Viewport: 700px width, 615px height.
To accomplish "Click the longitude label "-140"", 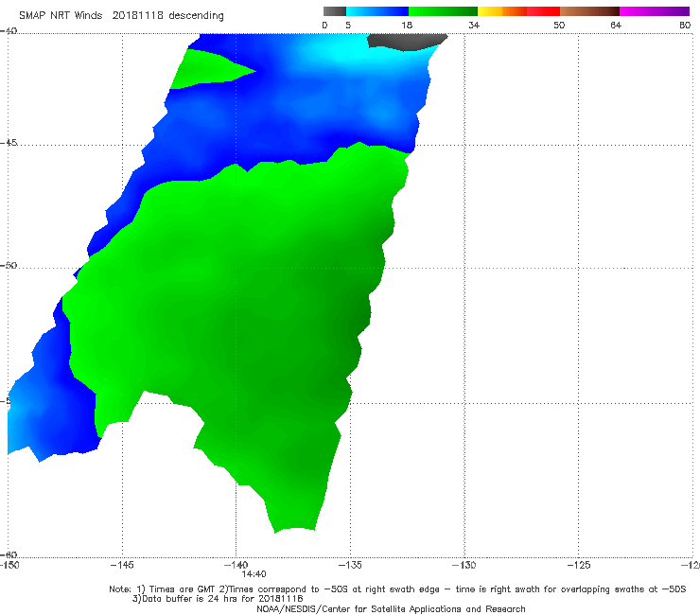I will 236,566.
